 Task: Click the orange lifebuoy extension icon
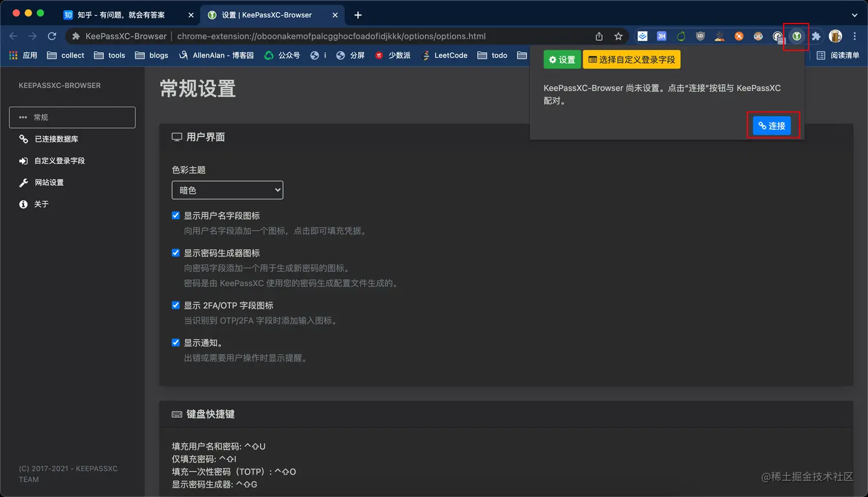739,36
